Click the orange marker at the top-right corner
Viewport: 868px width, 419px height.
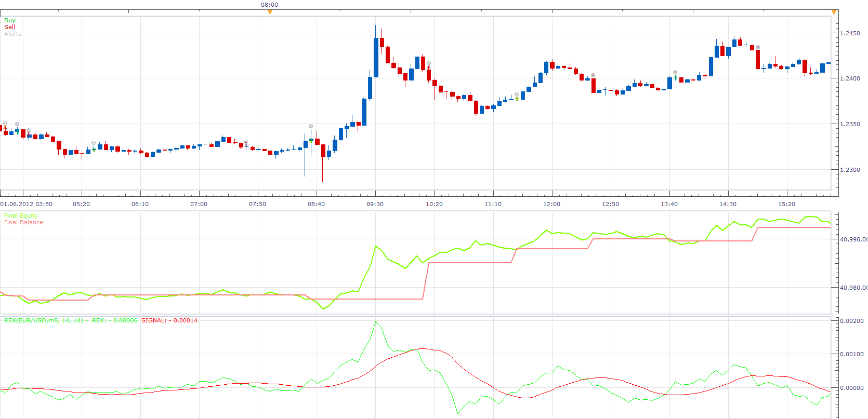coord(834,13)
